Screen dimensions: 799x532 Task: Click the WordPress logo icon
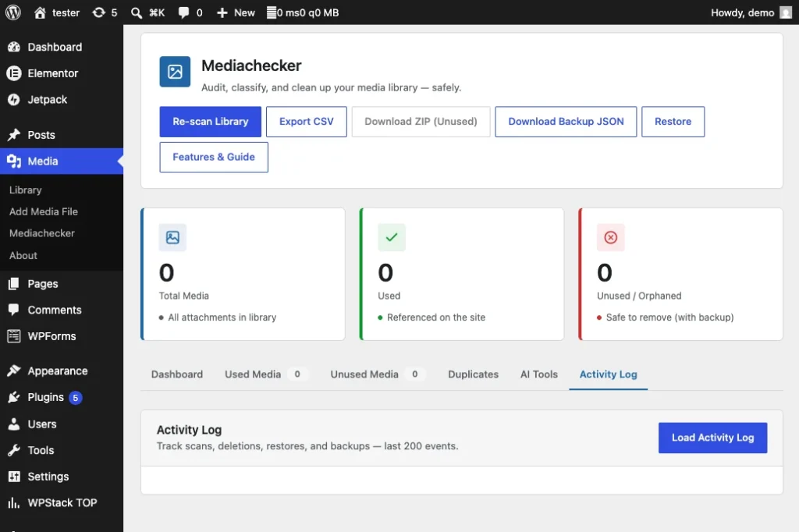coord(13,12)
